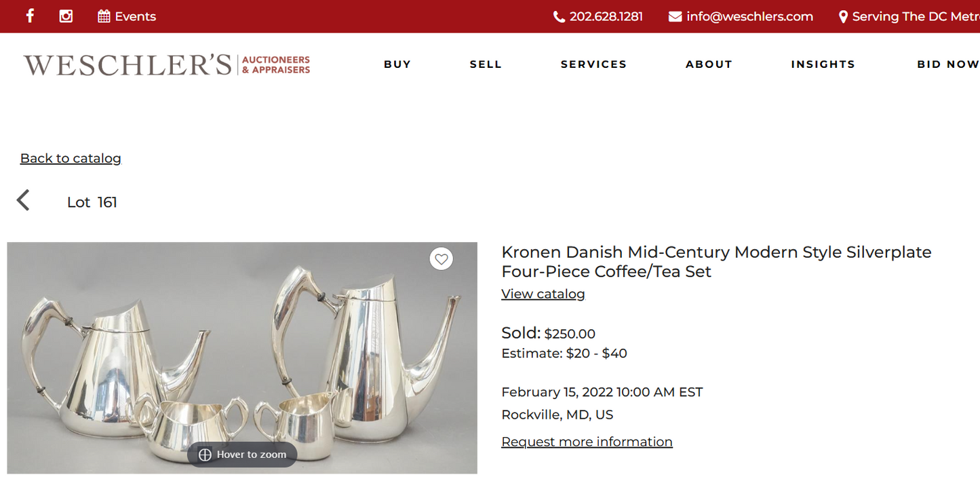
Task: Click the calendar icon next to Events
Action: [104, 16]
